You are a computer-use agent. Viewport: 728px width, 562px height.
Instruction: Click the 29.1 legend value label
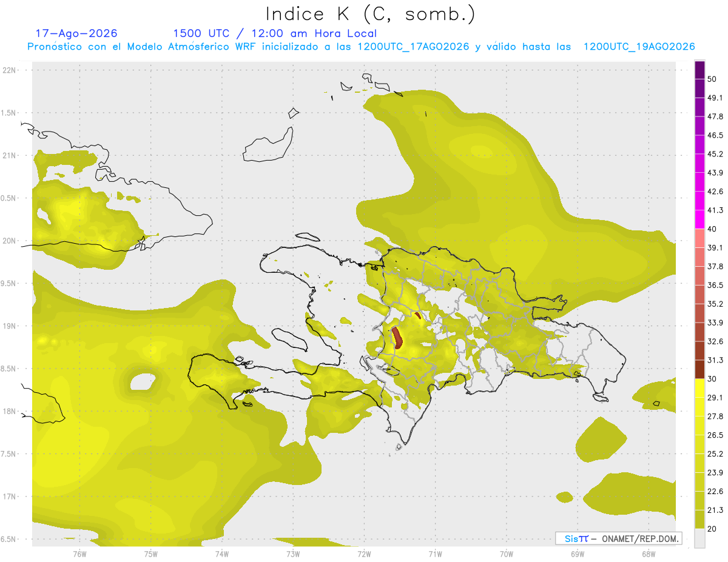pyautogui.click(x=715, y=397)
